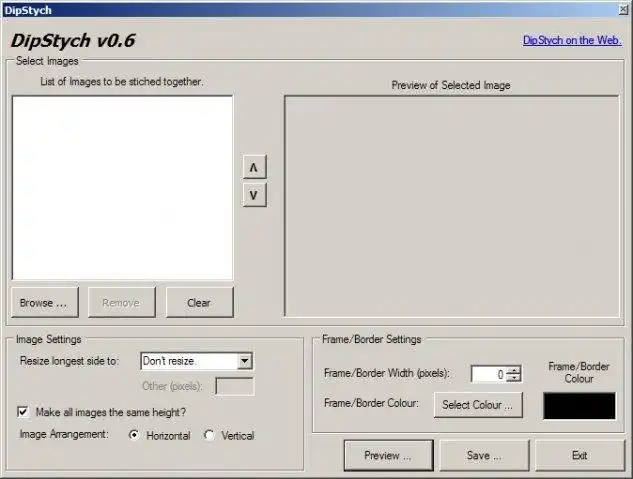Click the Frame/Border Width value field

(x=488, y=374)
